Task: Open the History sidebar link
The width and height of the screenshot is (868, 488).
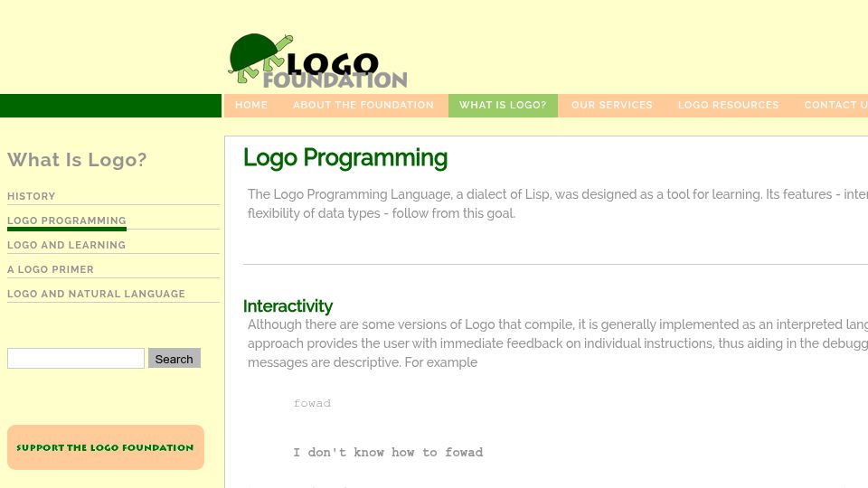Action: point(32,196)
